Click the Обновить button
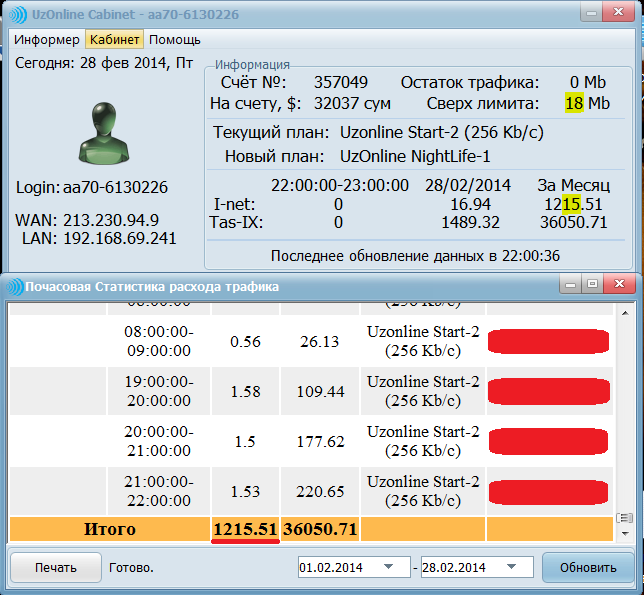644x595 pixels. pos(588,567)
